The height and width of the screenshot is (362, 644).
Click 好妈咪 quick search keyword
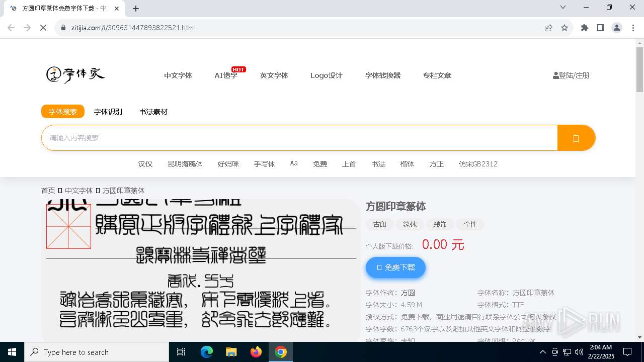point(228,164)
